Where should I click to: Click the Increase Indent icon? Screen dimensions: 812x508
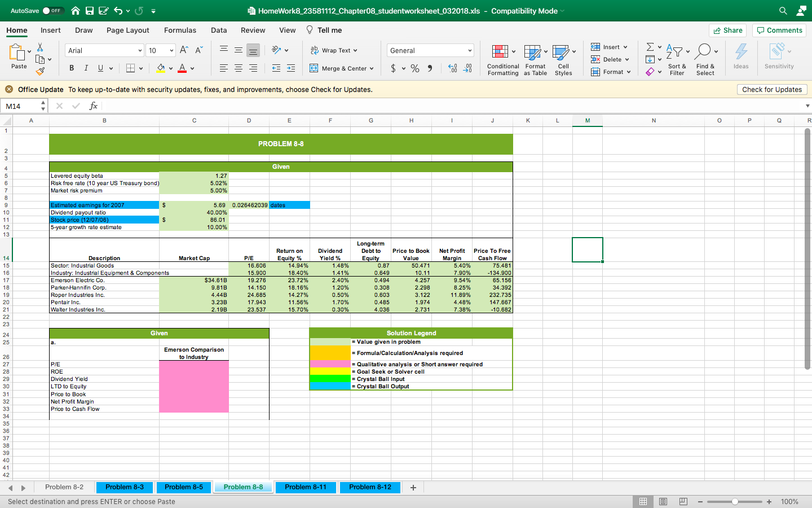291,68
